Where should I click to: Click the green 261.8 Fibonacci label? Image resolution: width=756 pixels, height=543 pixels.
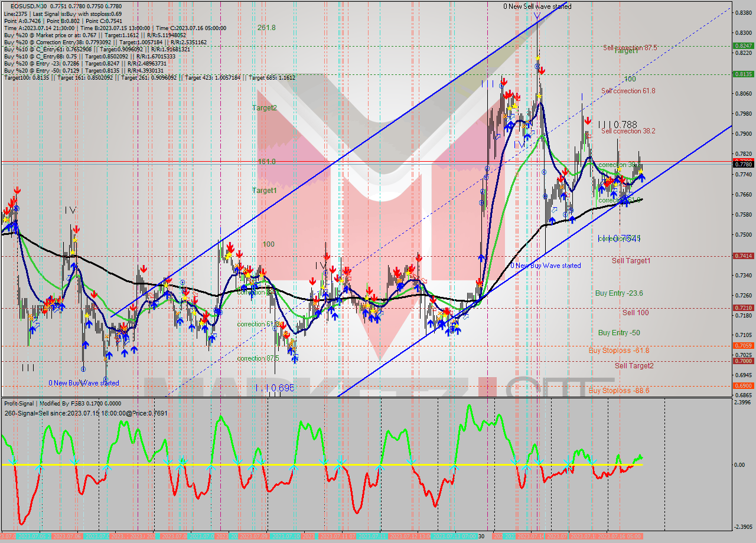266,27
